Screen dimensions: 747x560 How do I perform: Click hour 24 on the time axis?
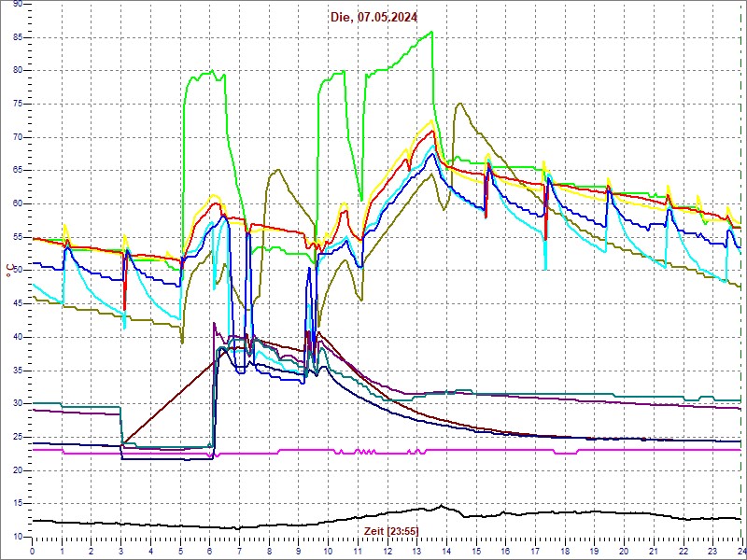click(740, 551)
